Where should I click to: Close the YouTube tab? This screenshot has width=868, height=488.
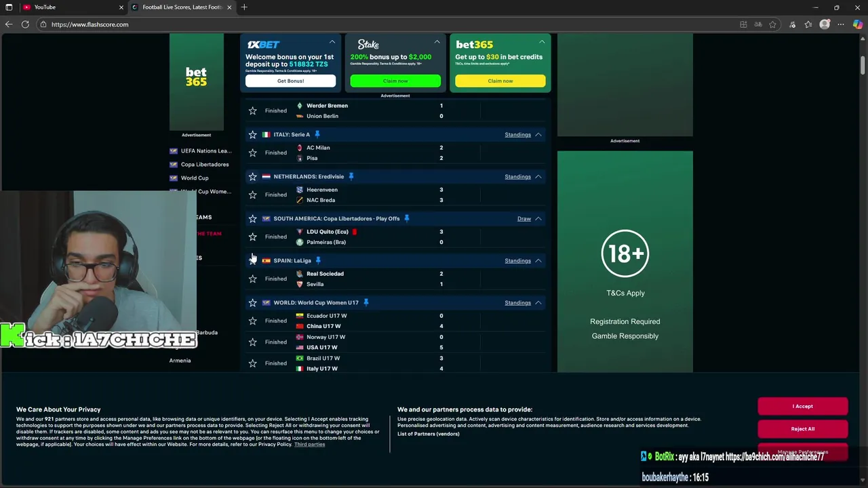121,7
